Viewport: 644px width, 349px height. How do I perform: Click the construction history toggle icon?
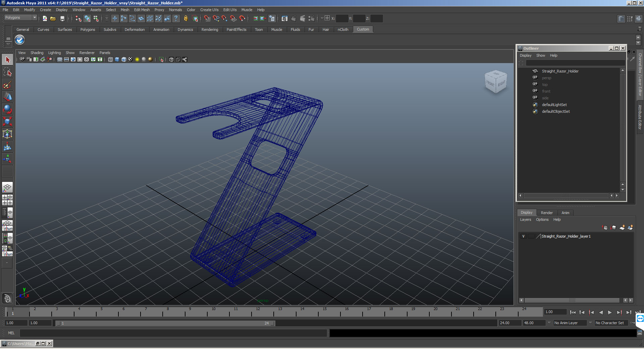click(x=272, y=18)
